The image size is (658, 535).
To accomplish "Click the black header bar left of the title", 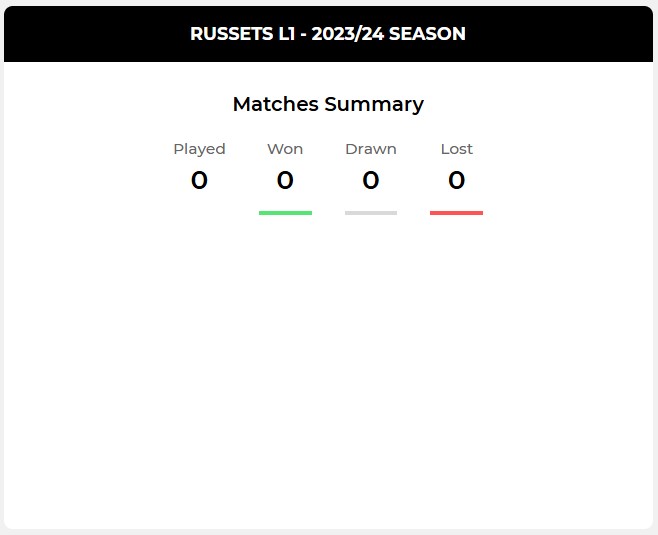I will tap(90, 34).
